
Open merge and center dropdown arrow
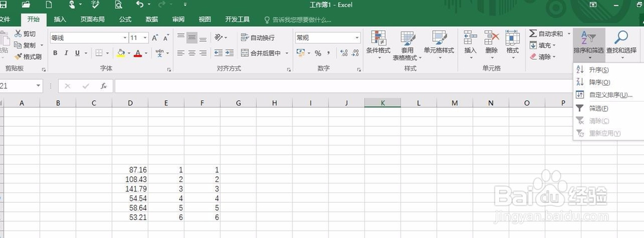click(287, 53)
